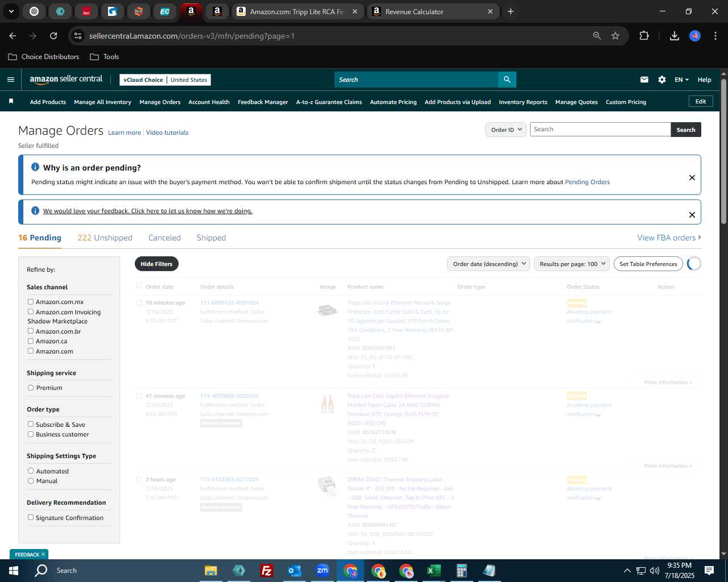Viewport: 728px width, 582px height.
Task: Click the search magnifier button in header
Action: [507, 80]
